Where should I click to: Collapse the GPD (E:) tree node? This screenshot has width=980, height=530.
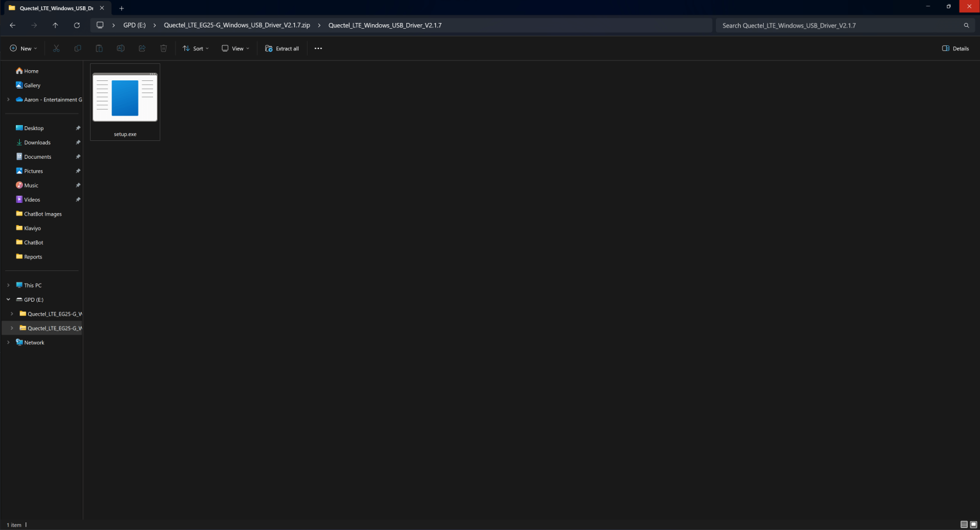point(8,300)
